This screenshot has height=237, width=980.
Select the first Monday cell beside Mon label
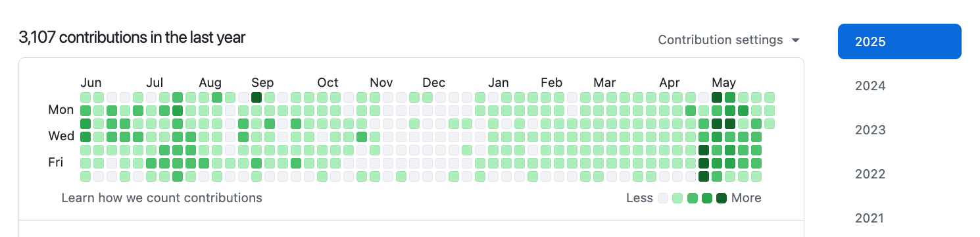pyautogui.click(x=86, y=111)
